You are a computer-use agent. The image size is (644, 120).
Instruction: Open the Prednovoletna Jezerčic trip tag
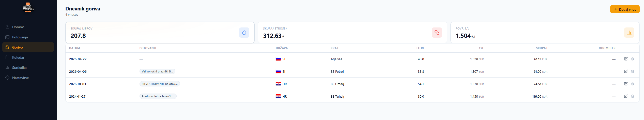158,96
